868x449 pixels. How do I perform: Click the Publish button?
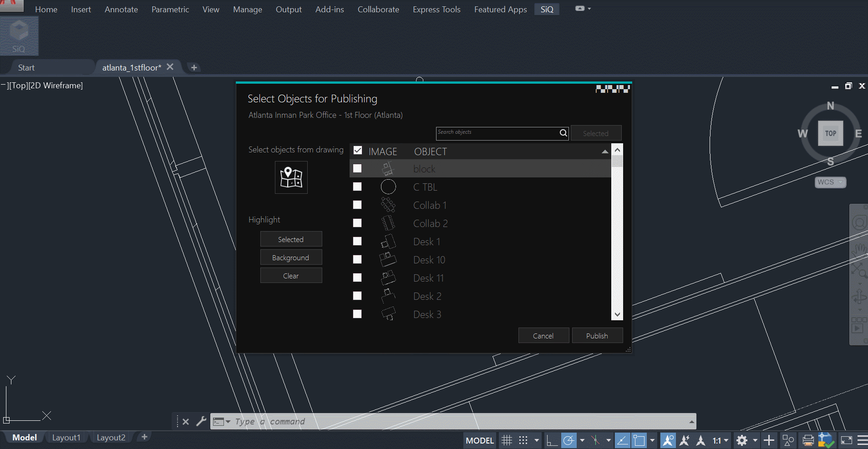pos(597,335)
